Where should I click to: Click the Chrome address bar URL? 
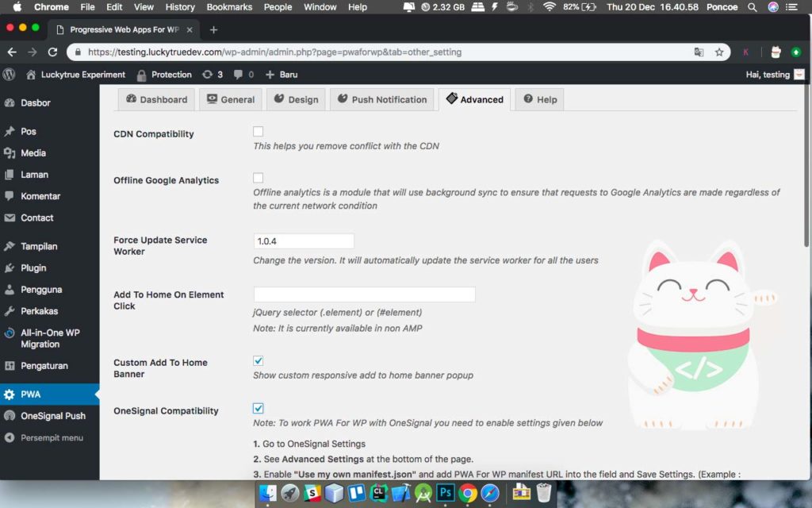(274, 52)
